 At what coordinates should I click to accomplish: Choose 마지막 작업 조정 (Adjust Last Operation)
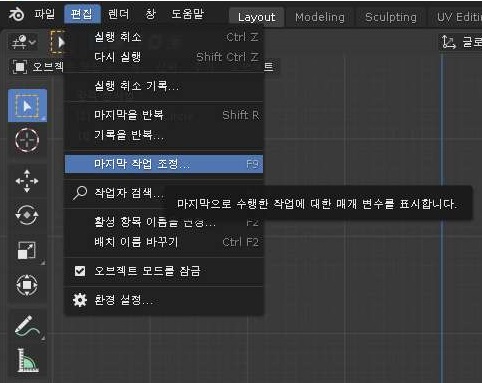coord(164,164)
